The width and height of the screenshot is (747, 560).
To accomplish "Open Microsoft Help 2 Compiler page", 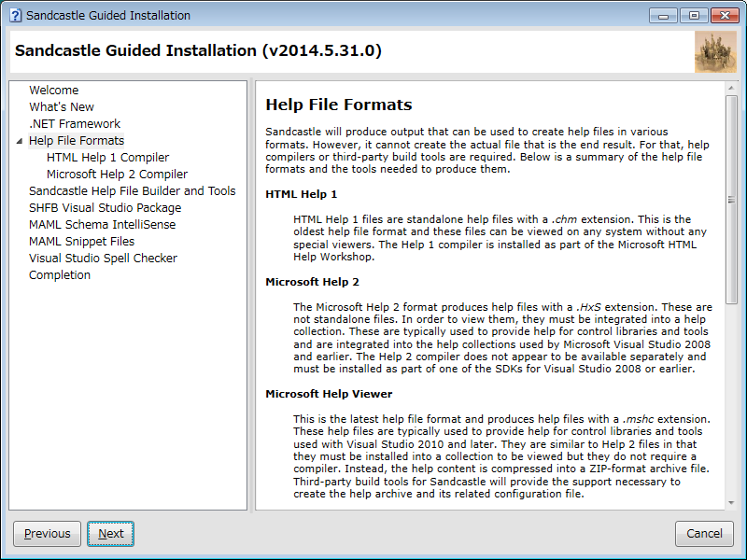I will pyautogui.click(x=118, y=175).
